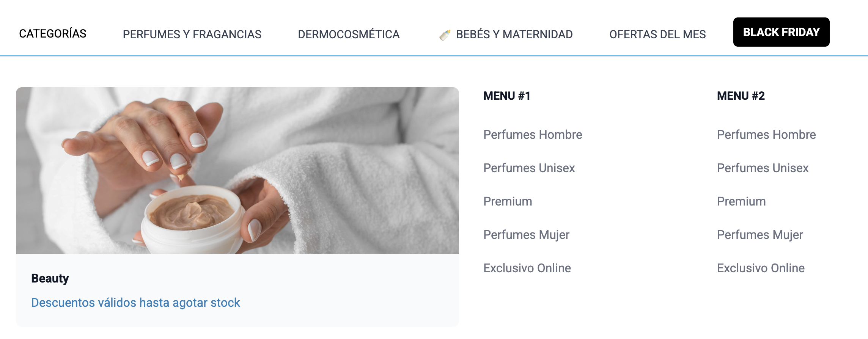Click the Beauty card title
This screenshot has width=868, height=339.
pyautogui.click(x=50, y=278)
